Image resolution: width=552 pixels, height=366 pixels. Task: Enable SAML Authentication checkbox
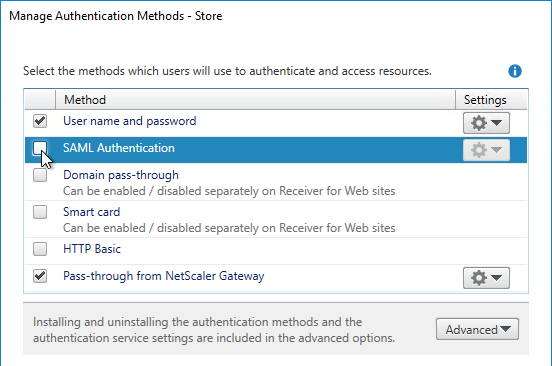[x=40, y=148]
